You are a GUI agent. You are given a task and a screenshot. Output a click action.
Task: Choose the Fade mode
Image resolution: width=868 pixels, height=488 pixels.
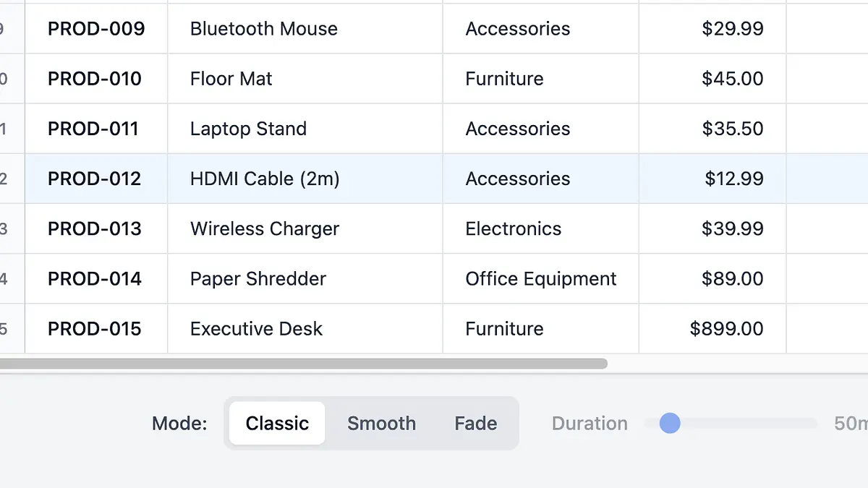point(475,424)
